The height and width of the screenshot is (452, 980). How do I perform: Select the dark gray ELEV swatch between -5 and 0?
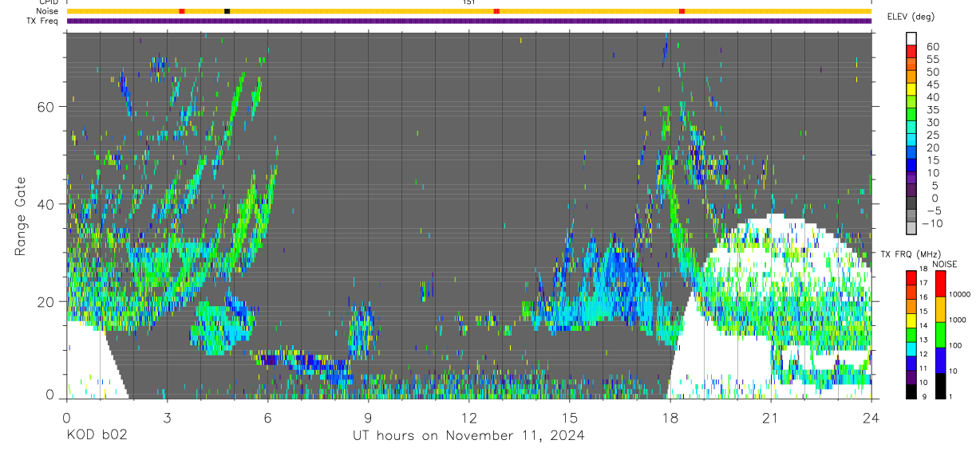tap(911, 202)
